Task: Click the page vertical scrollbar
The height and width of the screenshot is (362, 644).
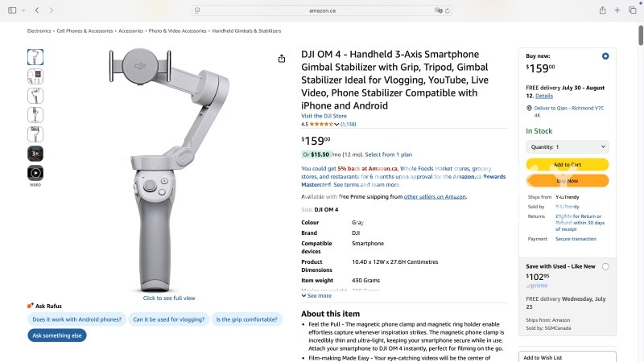Action: point(640,35)
